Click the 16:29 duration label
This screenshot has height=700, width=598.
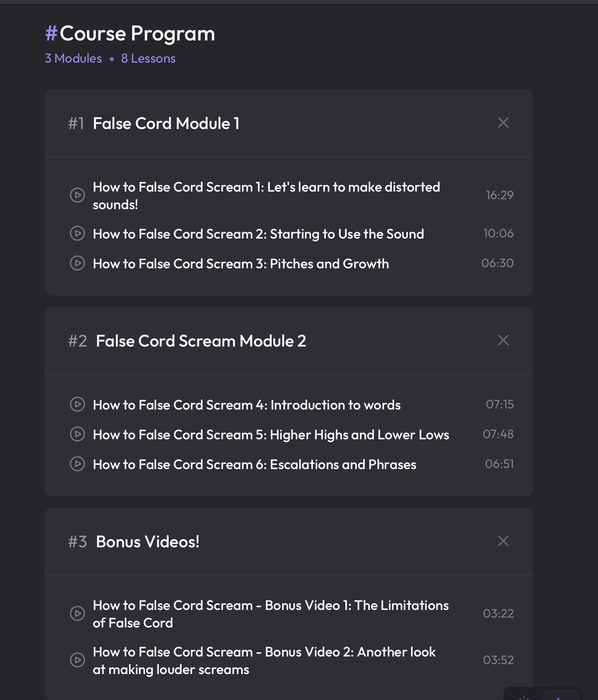tap(499, 195)
